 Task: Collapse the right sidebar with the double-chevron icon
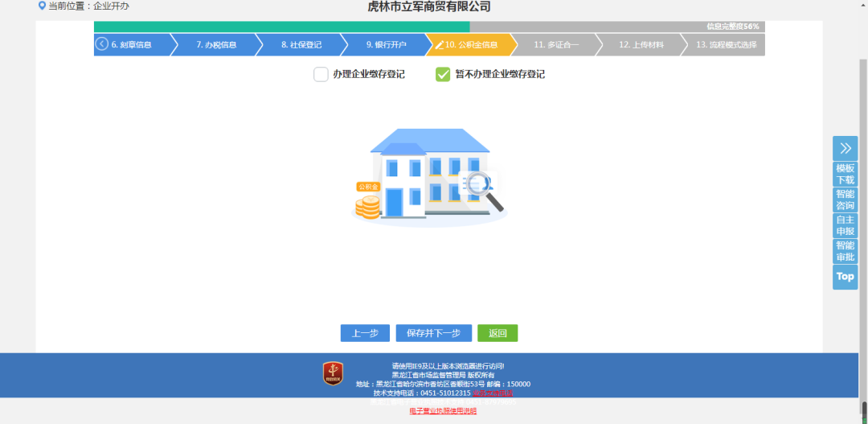point(845,148)
